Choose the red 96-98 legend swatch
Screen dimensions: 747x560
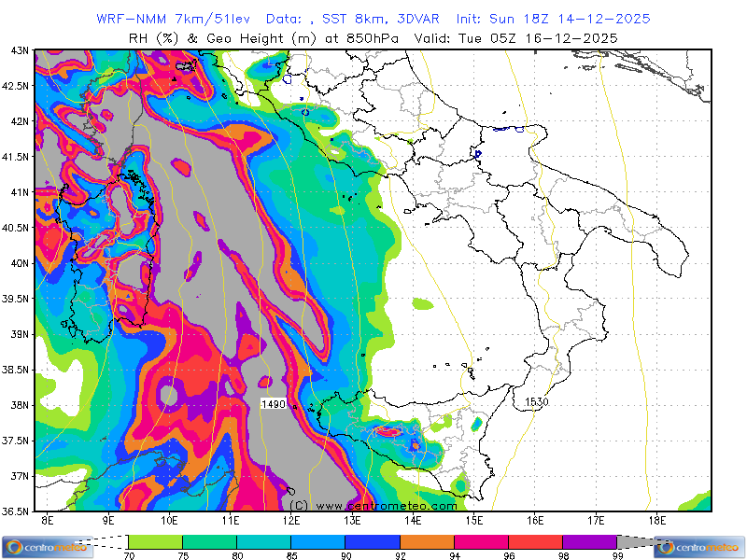click(535, 541)
